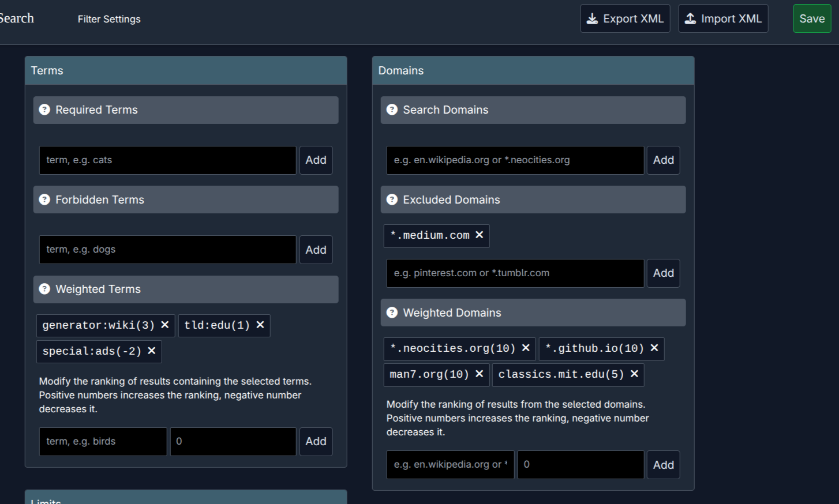The width and height of the screenshot is (839, 504).
Task: Show help for Search Domains
Action: pyautogui.click(x=392, y=110)
